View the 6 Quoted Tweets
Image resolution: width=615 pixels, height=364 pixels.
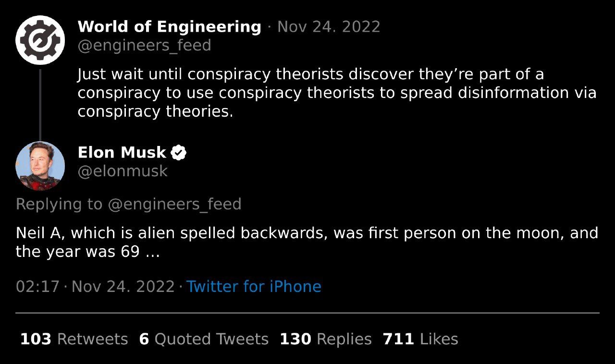click(204, 340)
